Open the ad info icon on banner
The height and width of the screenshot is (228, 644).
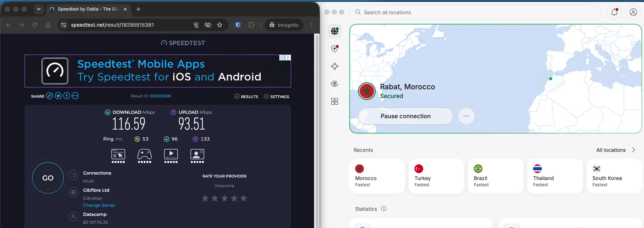click(282, 58)
